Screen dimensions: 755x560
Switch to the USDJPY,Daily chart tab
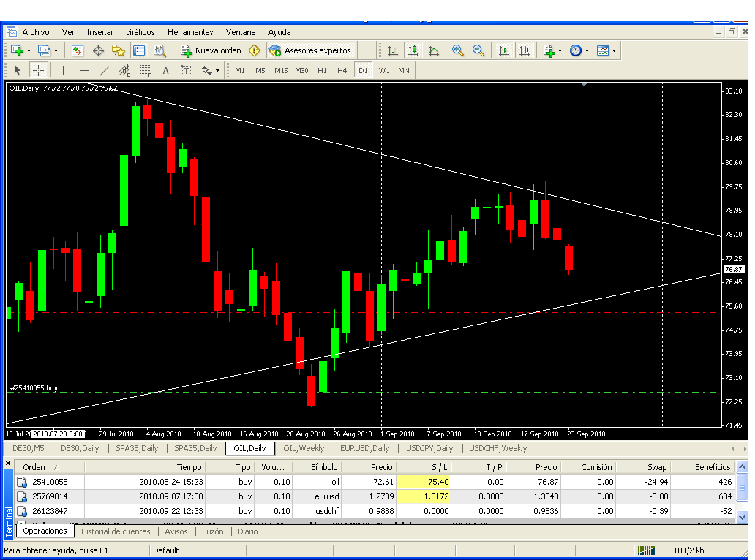(429, 448)
